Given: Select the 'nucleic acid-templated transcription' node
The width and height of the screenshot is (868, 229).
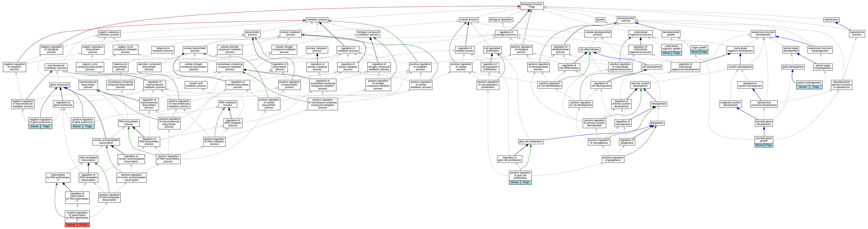Looking at the screenshot, I should (x=106, y=142).
